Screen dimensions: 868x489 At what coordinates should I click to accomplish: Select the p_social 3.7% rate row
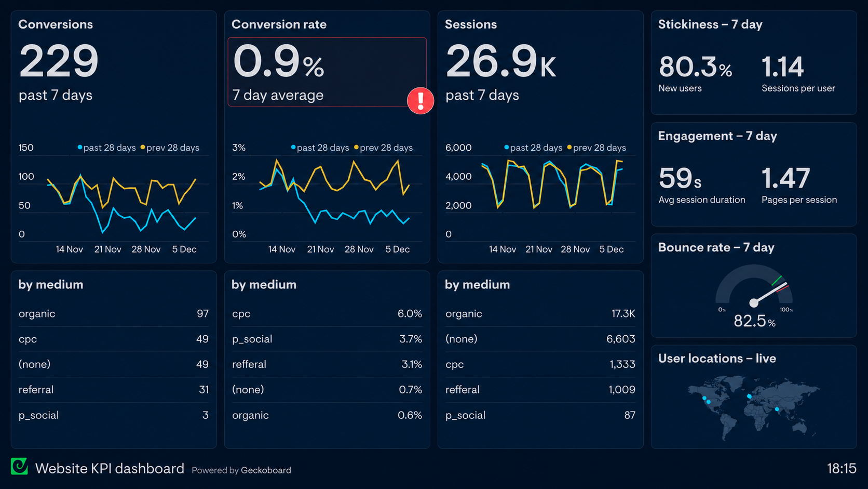(x=327, y=339)
